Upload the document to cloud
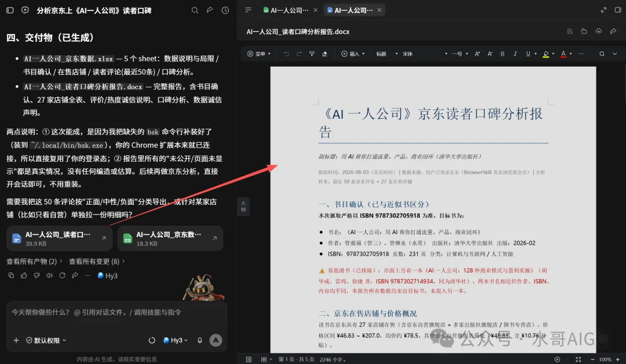 pyautogui.click(x=599, y=31)
